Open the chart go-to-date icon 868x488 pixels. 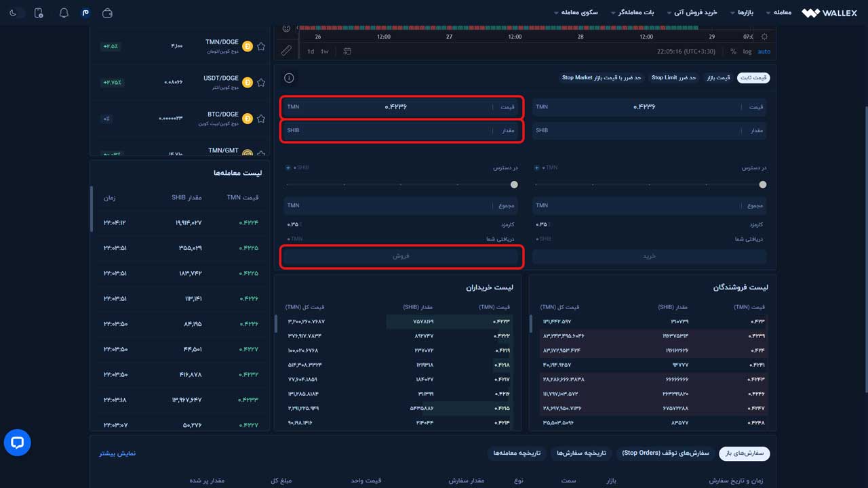click(347, 52)
